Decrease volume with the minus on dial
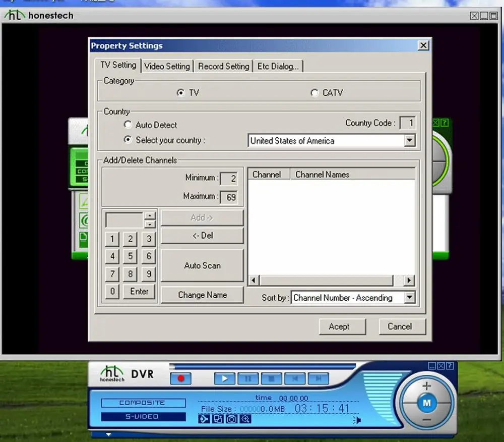Image resolution: width=504 pixels, height=442 pixels. [426, 420]
